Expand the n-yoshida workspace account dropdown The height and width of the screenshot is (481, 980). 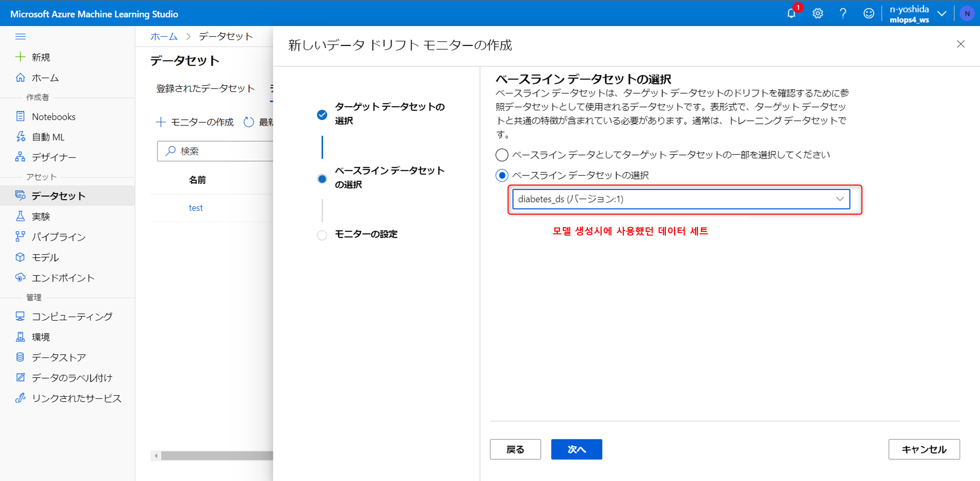941,14
